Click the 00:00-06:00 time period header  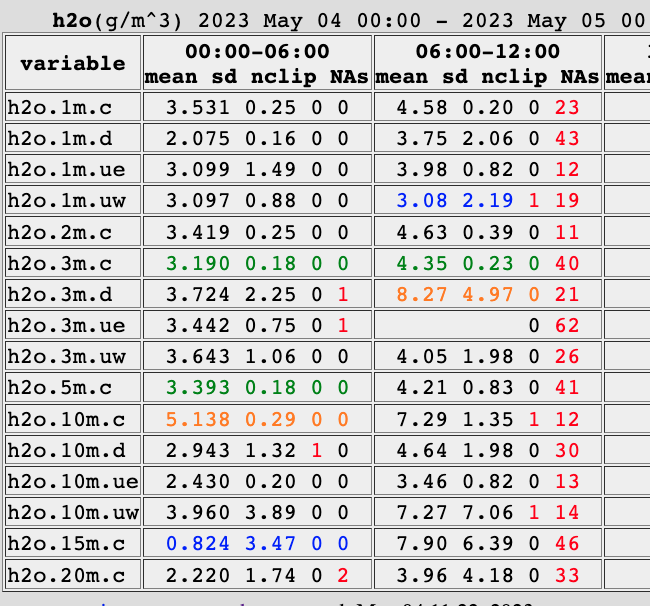257,51
